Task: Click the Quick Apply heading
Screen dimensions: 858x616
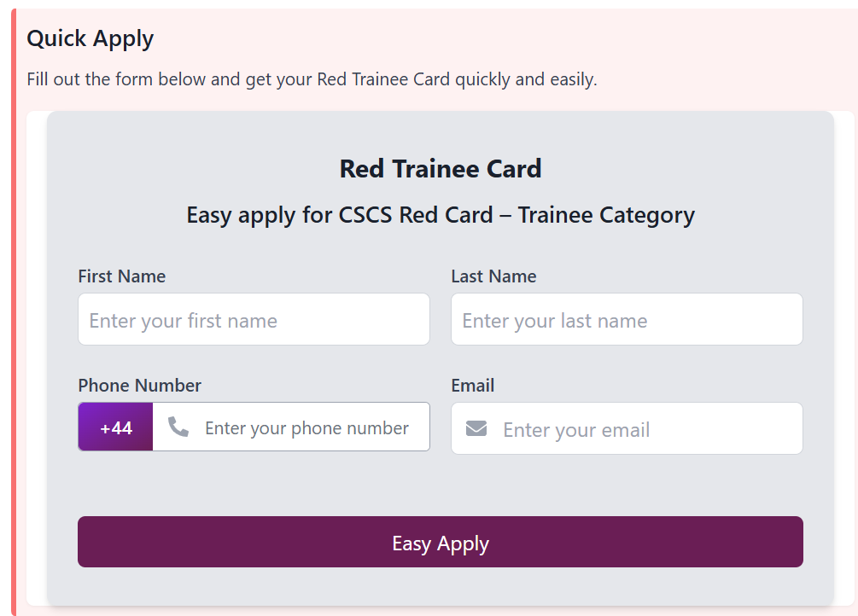Action: (90, 38)
